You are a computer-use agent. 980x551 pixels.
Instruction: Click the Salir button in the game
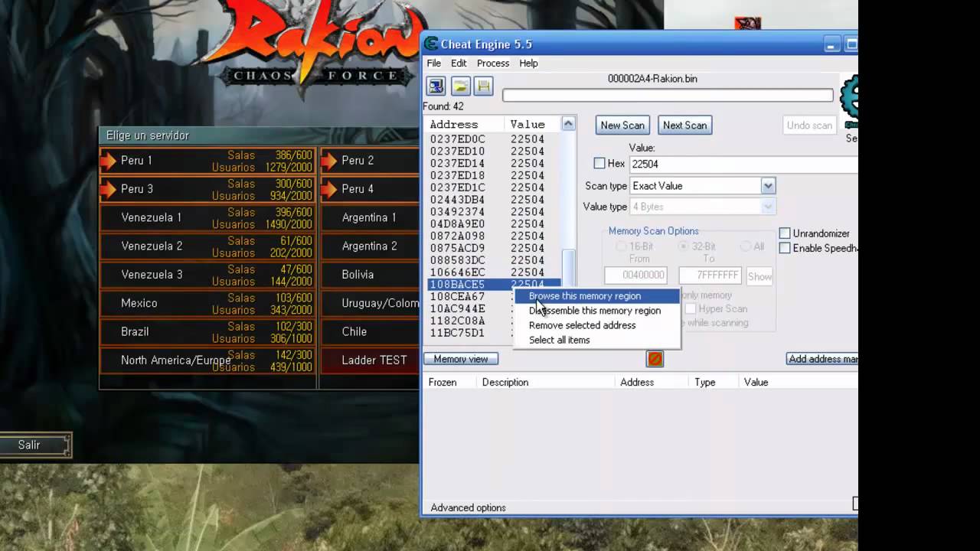pos(34,445)
